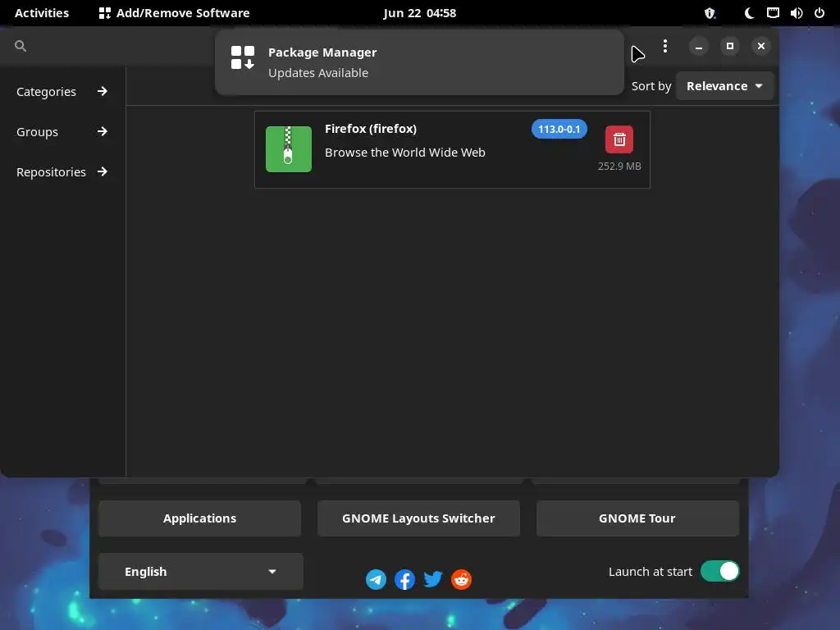The image size is (840, 630).
Task: Open the Telegram link icon
Action: point(376,579)
